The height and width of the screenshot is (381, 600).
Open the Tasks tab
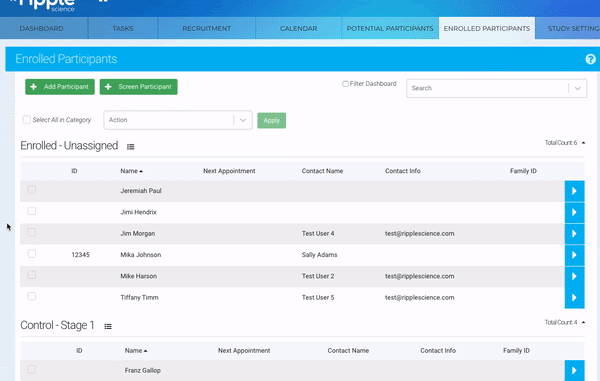click(123, 28)
